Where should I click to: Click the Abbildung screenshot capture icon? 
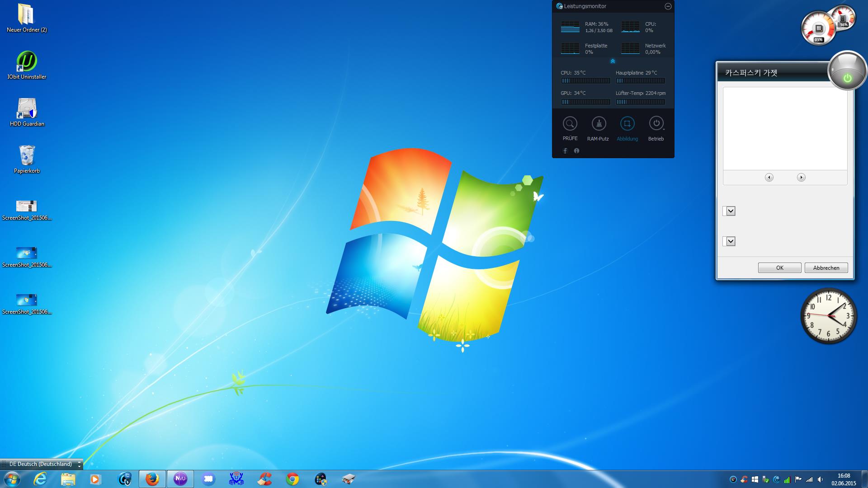627,123
